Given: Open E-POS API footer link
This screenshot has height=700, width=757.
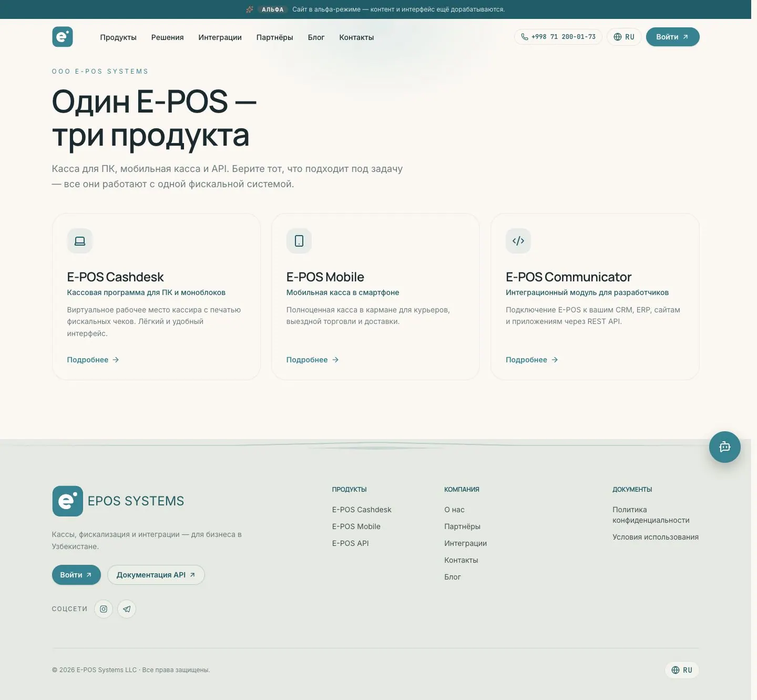Looking at the screenshot, I should (x=351, y=543).
